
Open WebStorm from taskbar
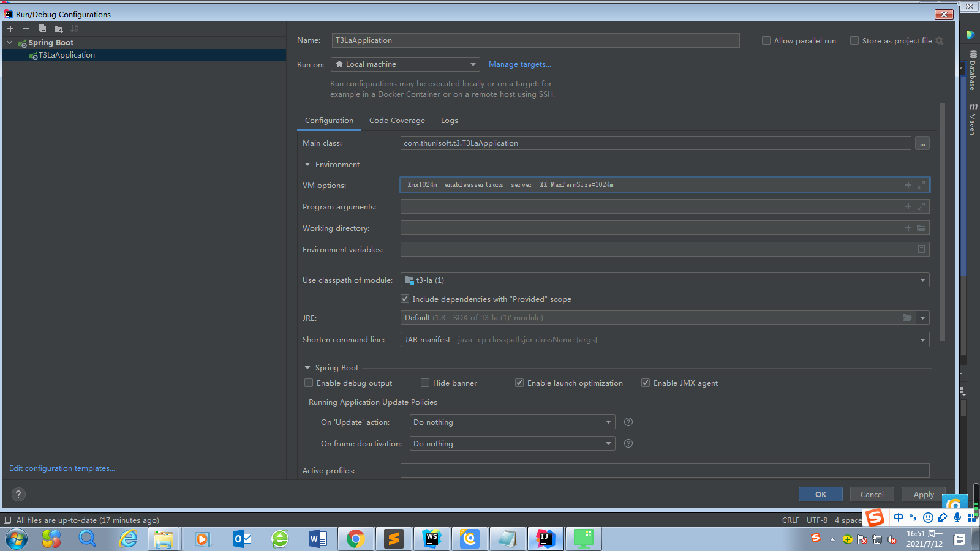pos(431,539)
